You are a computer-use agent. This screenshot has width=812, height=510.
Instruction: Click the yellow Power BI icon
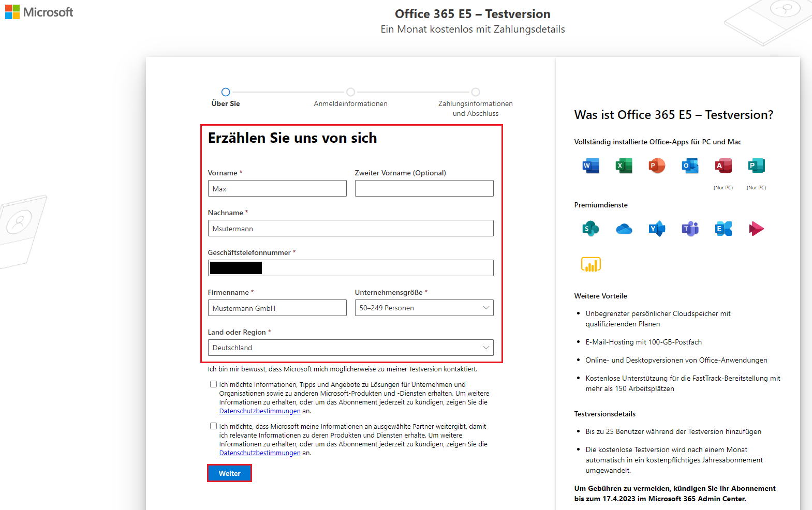pos(590,264)
